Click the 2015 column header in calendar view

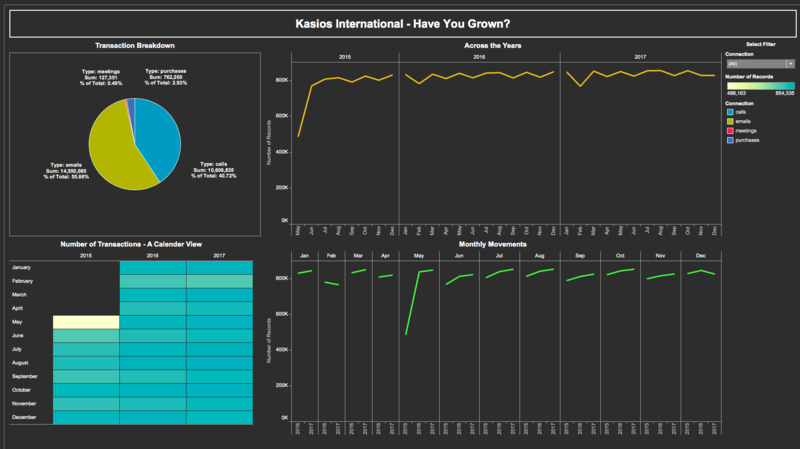coord(86,256)
